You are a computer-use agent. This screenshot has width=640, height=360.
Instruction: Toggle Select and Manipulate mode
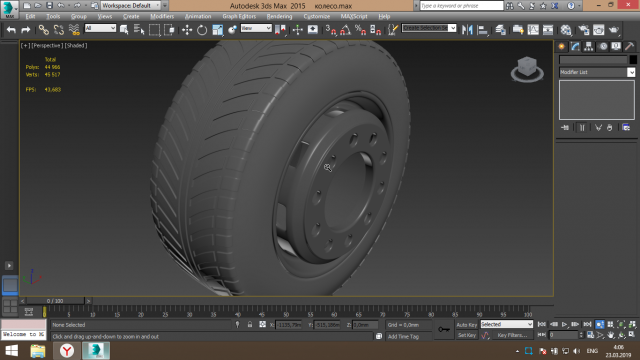point(298,30)
